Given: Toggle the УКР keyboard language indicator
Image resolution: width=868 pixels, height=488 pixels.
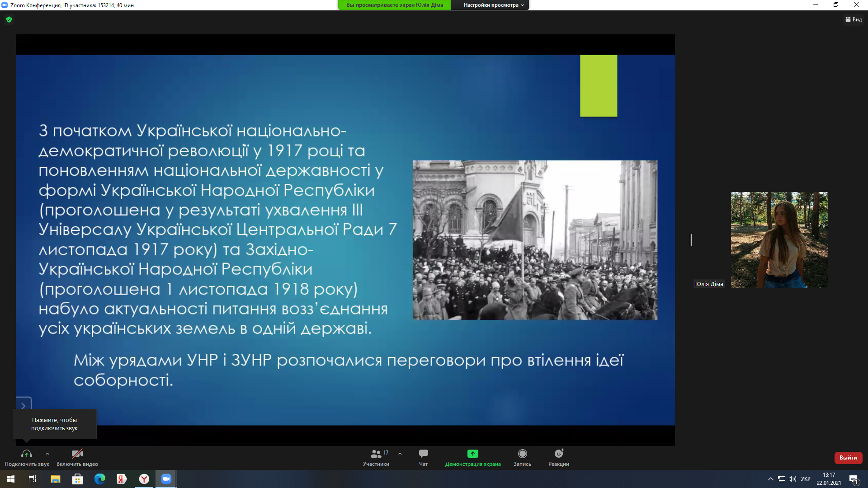Looking at the screenshot, I should 806,479.
